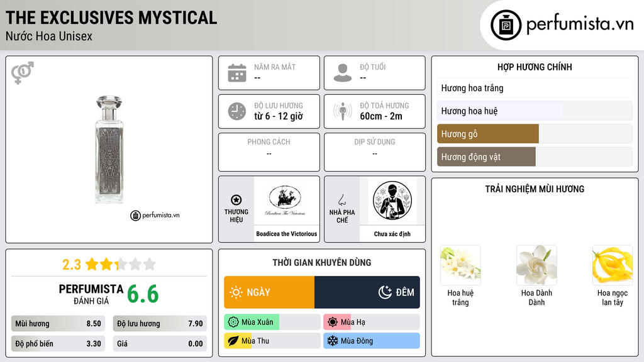Click the Hợp hương chính heading
The width and height of the screenshot is (644, 362).
tap(535, 67)
